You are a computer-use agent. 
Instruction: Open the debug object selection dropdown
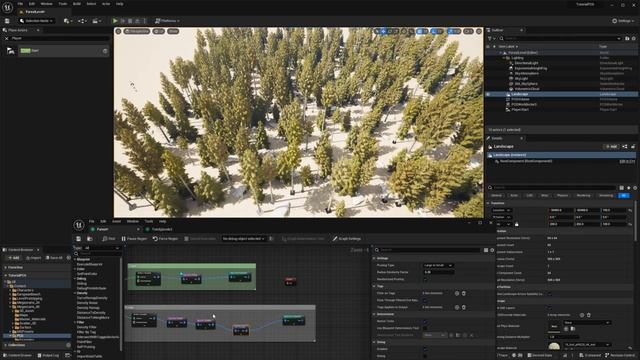click(x=243, y=239)
